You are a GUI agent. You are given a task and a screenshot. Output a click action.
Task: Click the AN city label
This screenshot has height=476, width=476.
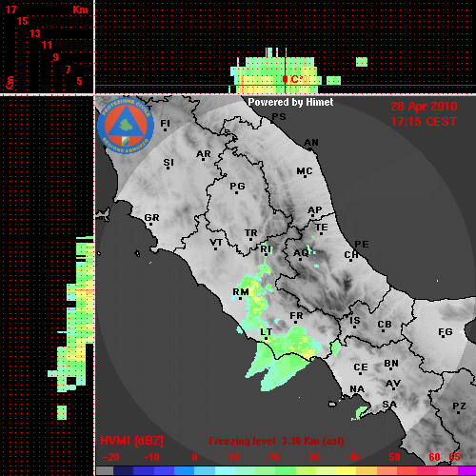pos(311,143)
